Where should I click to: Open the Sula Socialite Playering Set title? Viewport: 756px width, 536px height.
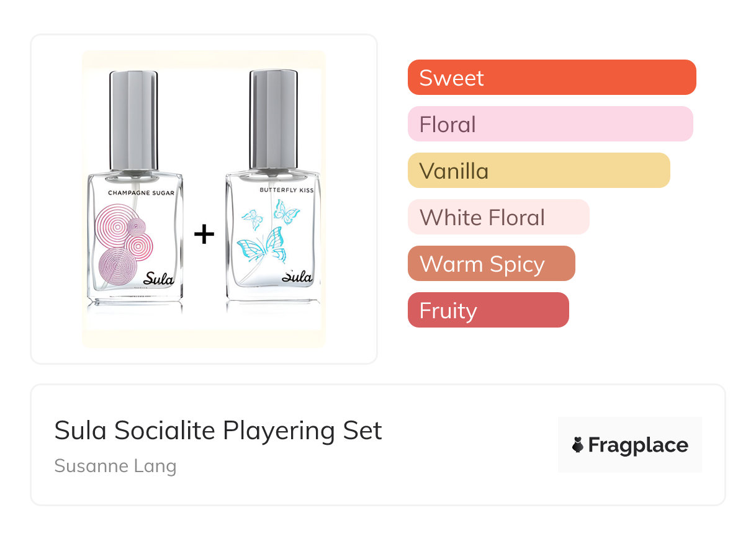218,431
